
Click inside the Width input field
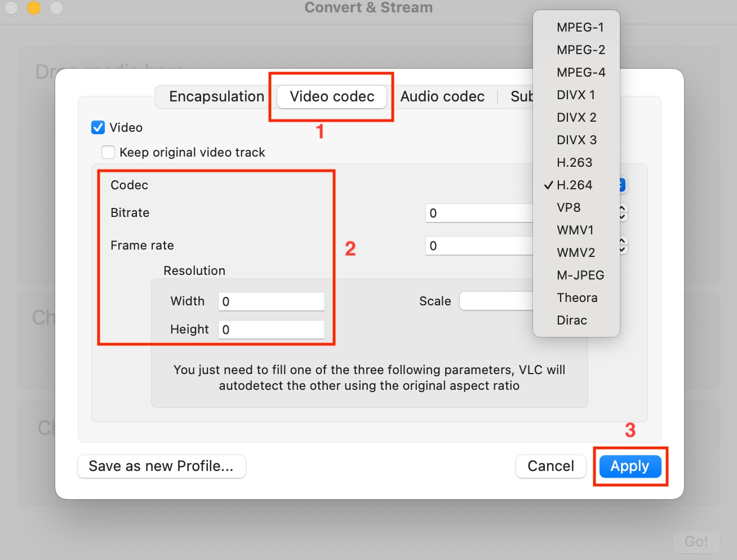tap(271, 301)
